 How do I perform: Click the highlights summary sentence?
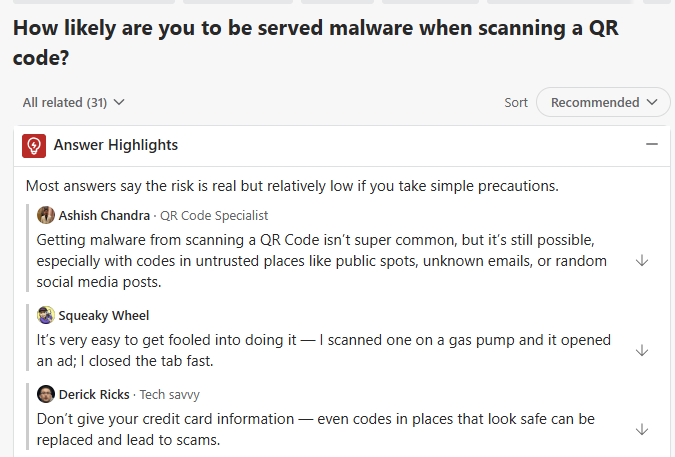click(292, 185)
